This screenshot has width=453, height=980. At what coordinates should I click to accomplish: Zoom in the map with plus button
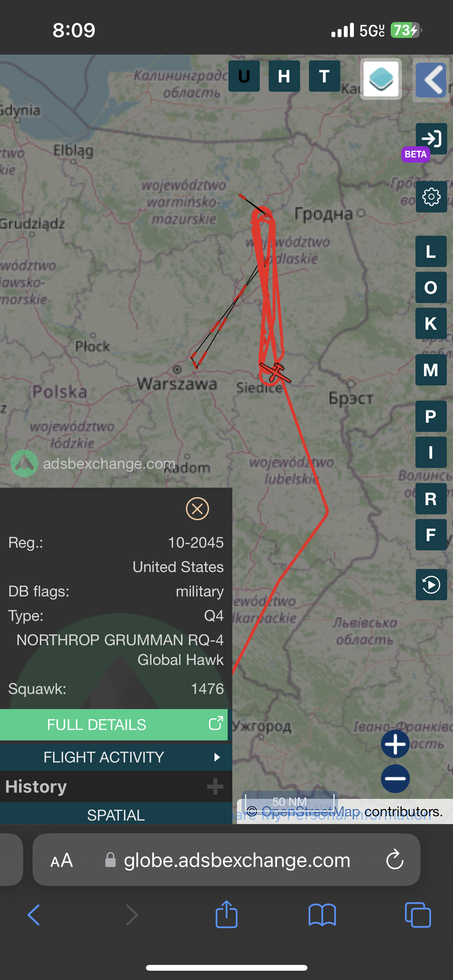click(395, 744)
